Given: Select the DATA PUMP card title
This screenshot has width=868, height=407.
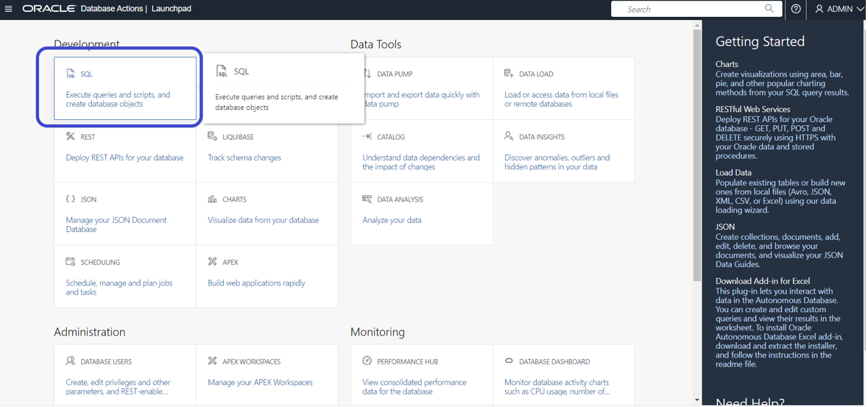Looking at the screenshot, I should [x=395, y=74].
